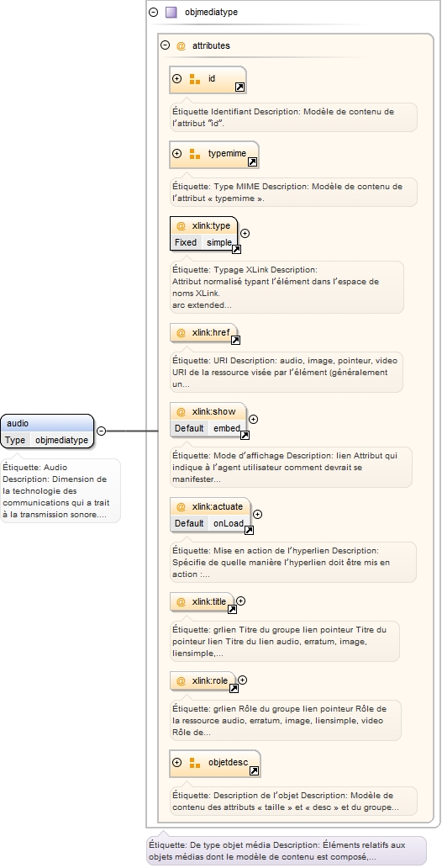
Task: Click the link arrow on xlink:href attribute
Action: click(x=235, y=340)
